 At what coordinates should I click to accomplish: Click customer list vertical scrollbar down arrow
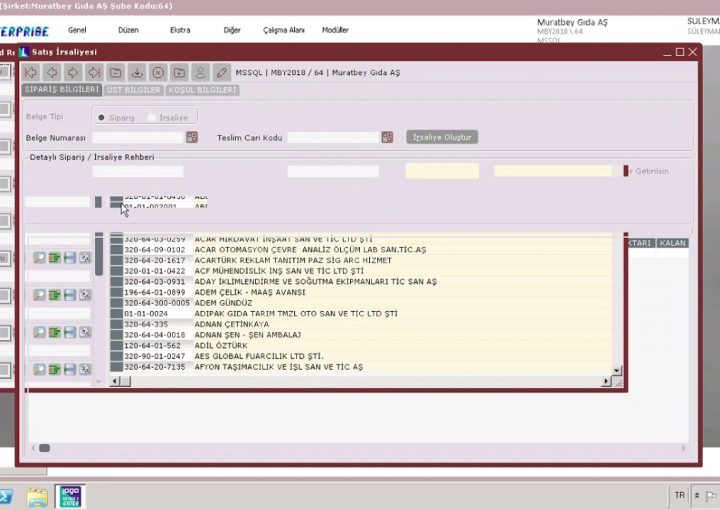pos(617,370)
